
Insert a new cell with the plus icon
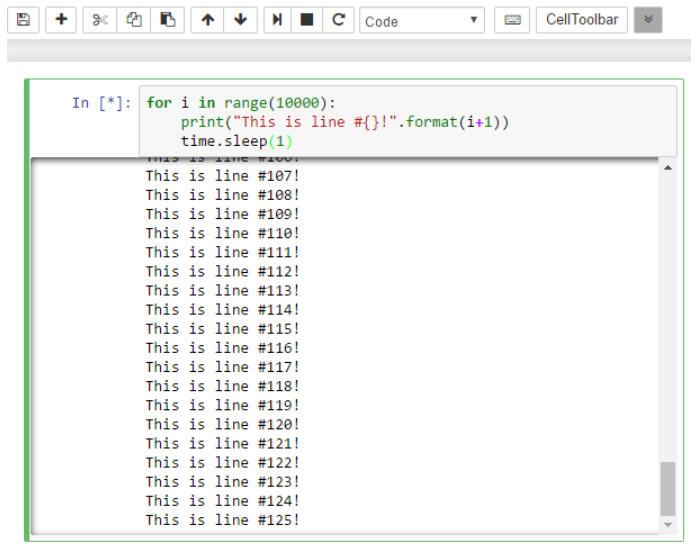pyautogui.click(x=61, y=20)
